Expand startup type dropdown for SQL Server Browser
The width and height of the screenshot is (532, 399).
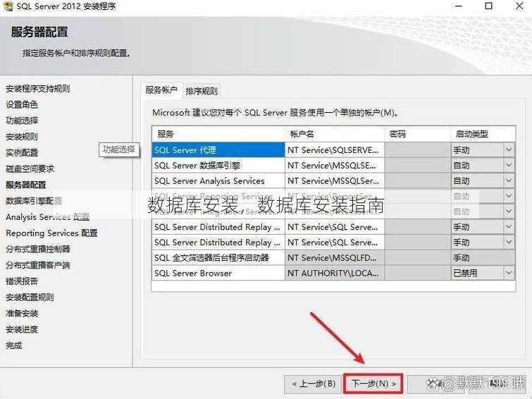(x=509, y=273)
